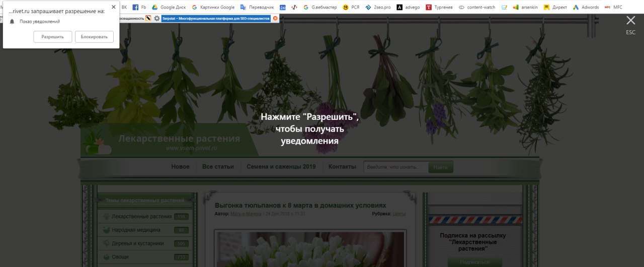The width and height of the screenshot is (644, 267).
Task: Open the Новое menu item
Action: [x=180, y=167]
